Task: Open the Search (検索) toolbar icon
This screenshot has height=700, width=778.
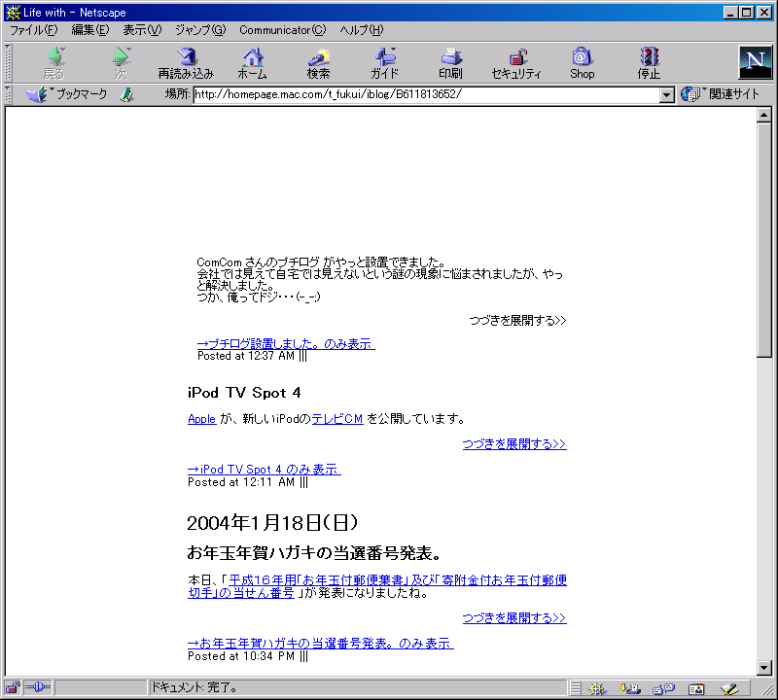Action: [x=318, y=62]
